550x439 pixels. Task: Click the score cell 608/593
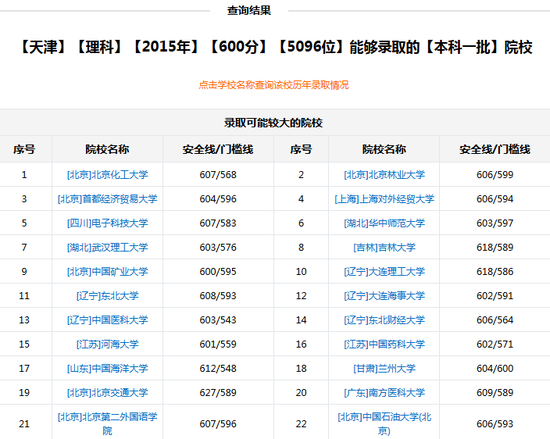click(218, 296)
